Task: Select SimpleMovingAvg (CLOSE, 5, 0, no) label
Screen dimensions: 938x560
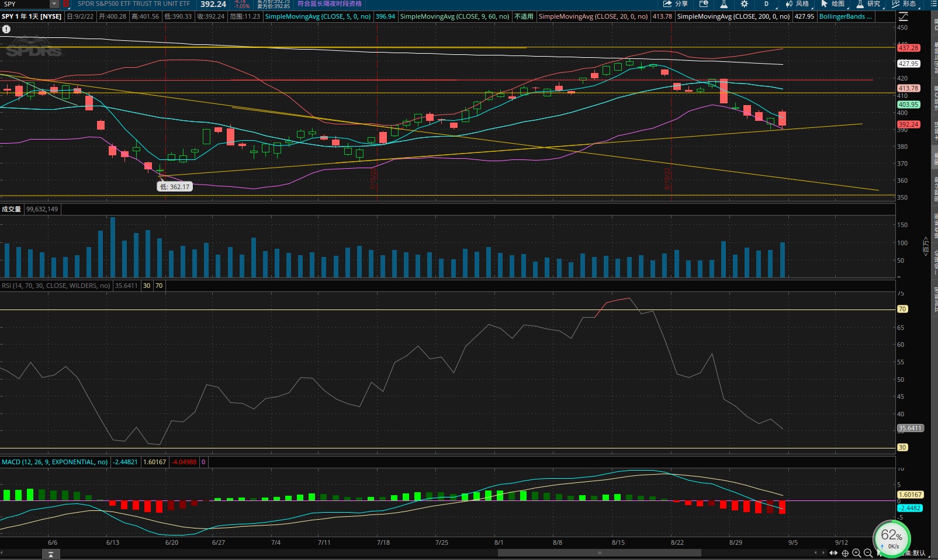Action: (317, 16)
